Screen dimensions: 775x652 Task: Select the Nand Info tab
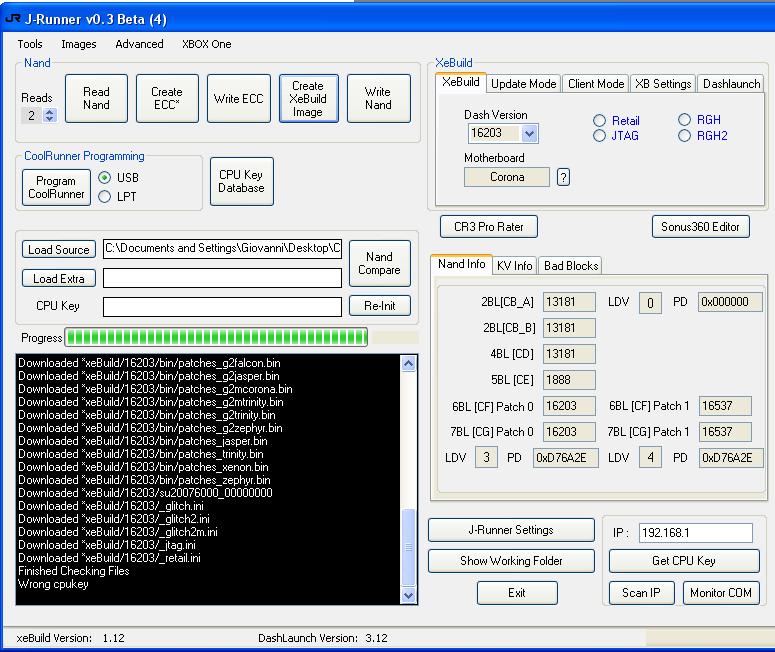pyautogui.click(x=462, y=264)
